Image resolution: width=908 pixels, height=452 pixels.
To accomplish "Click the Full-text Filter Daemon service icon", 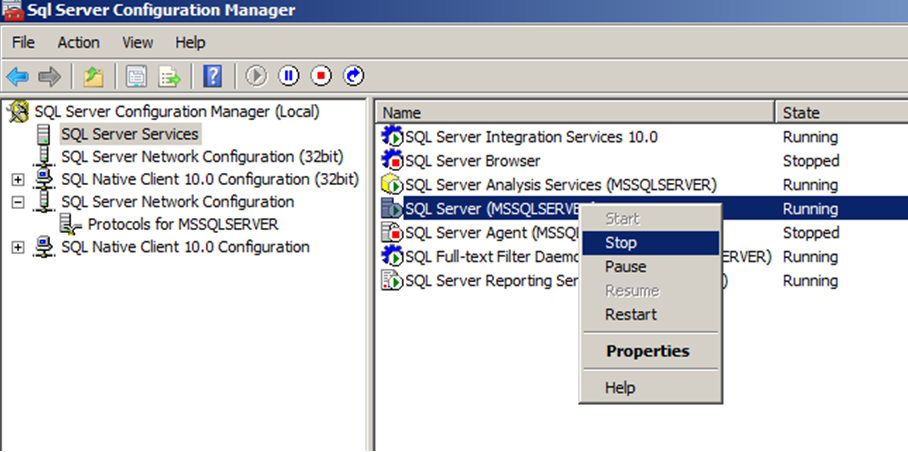I will click(392, 256).
